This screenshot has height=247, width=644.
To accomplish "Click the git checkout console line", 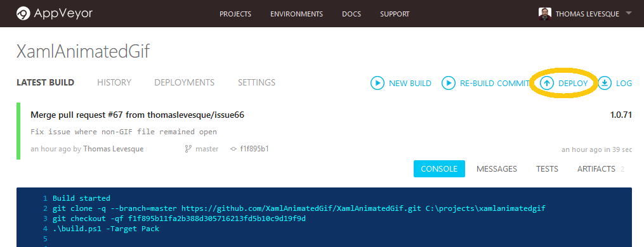I will 179,218.
